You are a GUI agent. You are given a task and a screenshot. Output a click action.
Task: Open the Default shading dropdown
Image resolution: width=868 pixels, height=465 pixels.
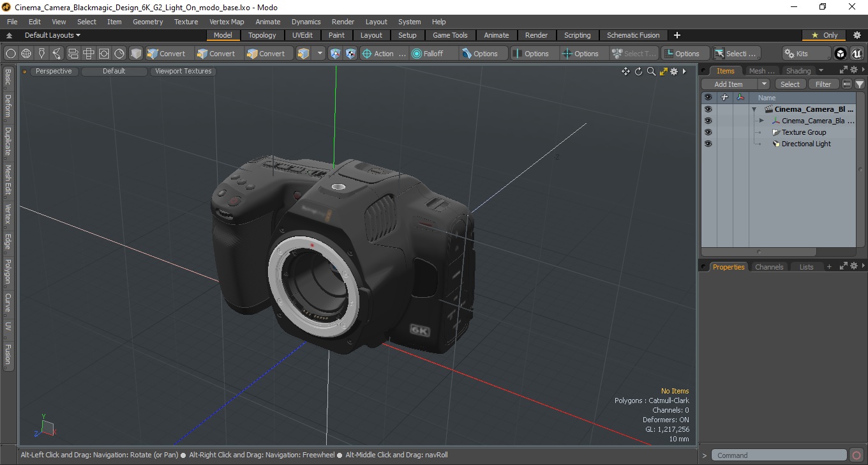(114, 72)
